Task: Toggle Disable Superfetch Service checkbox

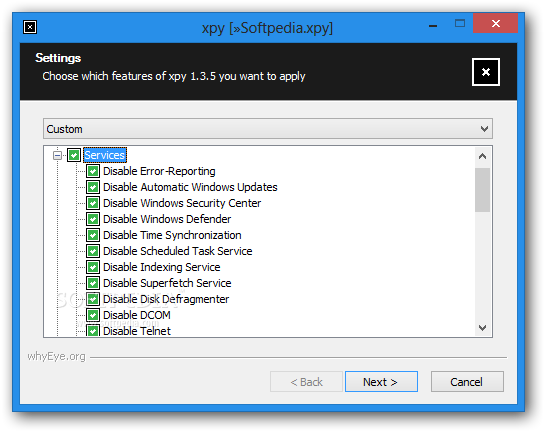Action: 93,283
